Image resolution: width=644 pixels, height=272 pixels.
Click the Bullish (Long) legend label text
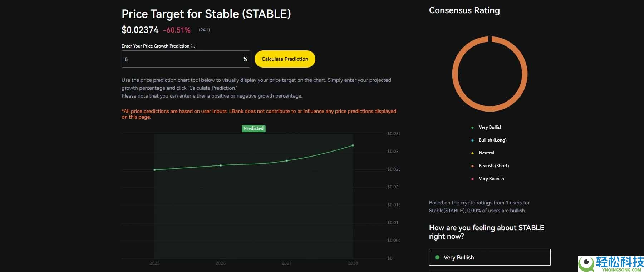492,140
